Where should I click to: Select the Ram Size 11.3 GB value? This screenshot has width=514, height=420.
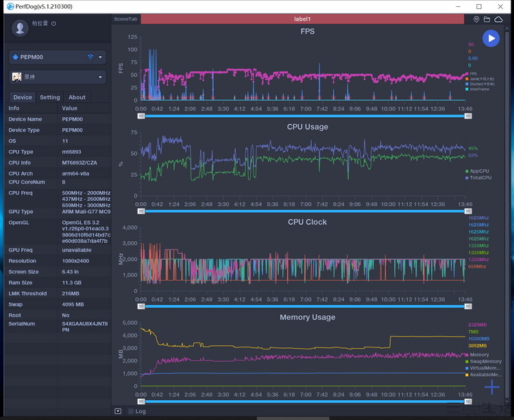(72, 282)
